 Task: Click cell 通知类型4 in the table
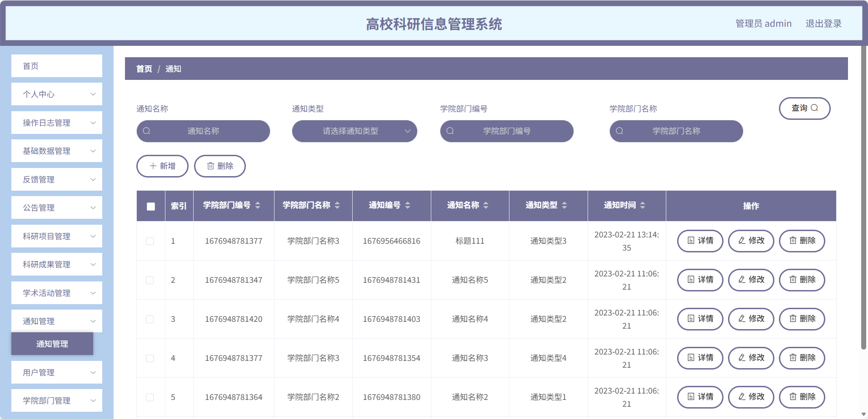(549, 358)
